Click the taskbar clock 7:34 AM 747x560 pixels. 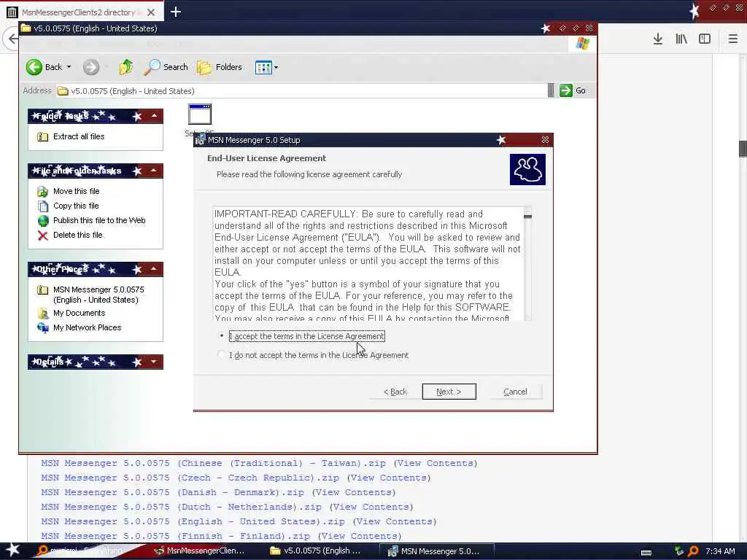pos(720,551)
